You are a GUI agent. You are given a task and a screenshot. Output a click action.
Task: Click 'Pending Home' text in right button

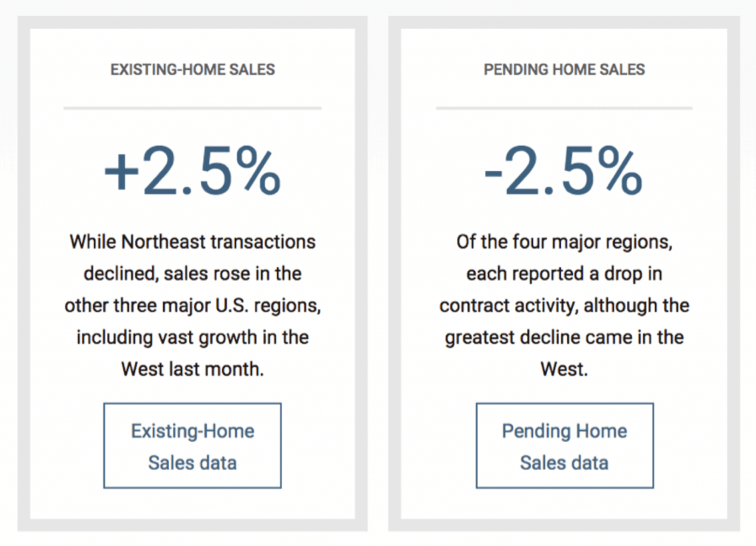pyautogui.click(x=565, y=432)
